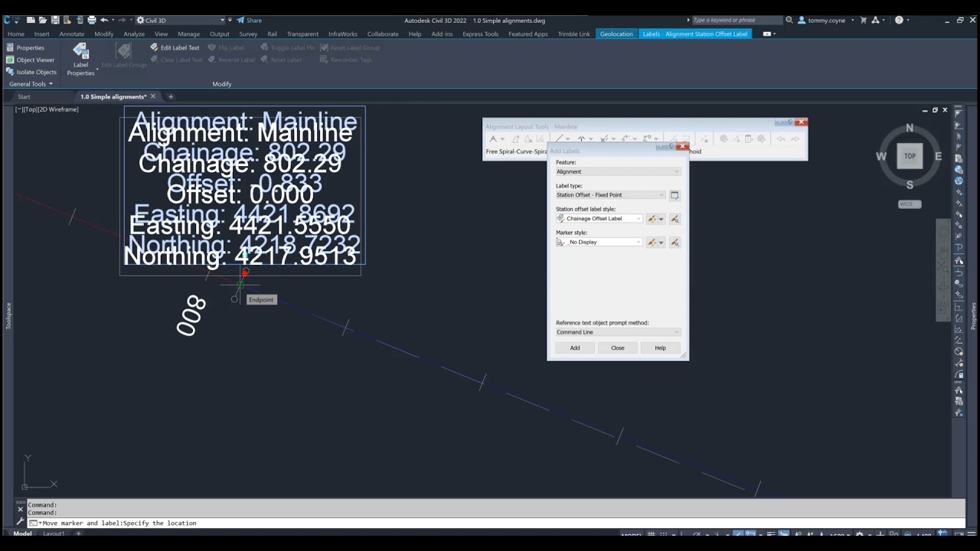
Task: Click the Properties palette side label
Action: (974, 315)
